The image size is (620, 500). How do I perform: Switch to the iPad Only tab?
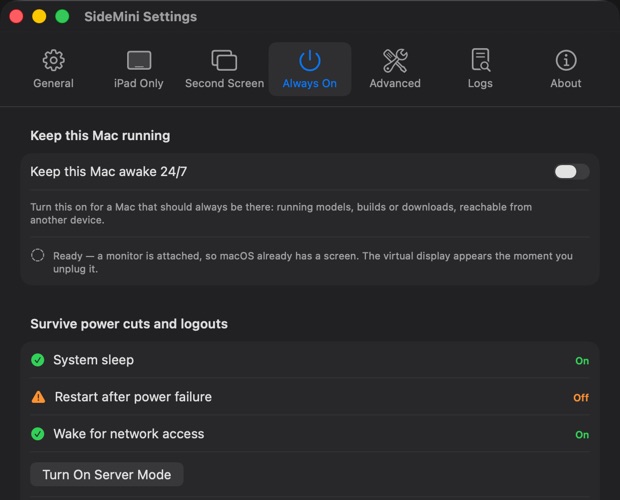[138, 69]
